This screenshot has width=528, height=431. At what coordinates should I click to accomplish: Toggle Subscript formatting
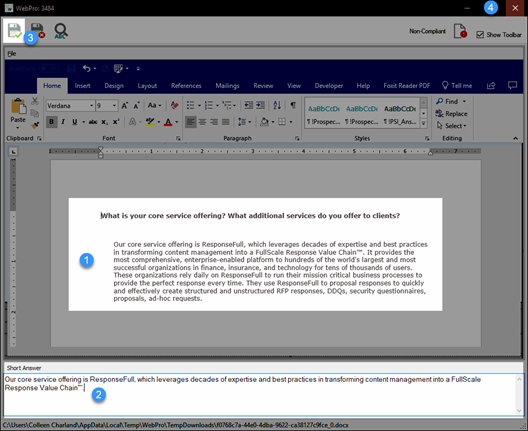pos(104,122)
